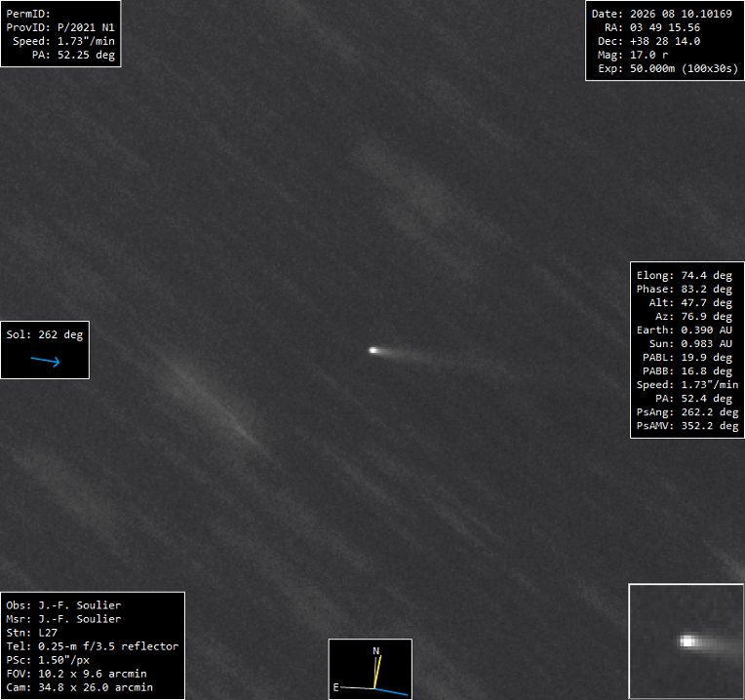
Task: Select the 'ProvID: P/2021 N1' text
Action: [60, 27]
